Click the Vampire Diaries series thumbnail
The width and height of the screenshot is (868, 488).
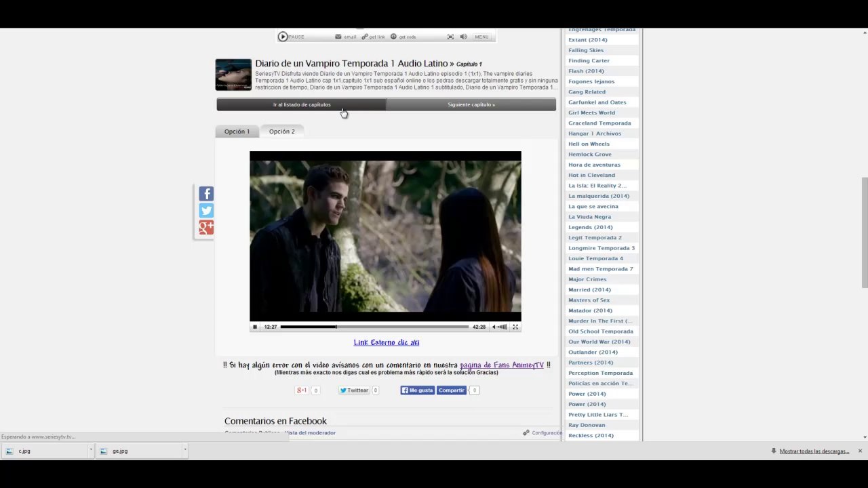pyautogui.click(x=233, y=75)
